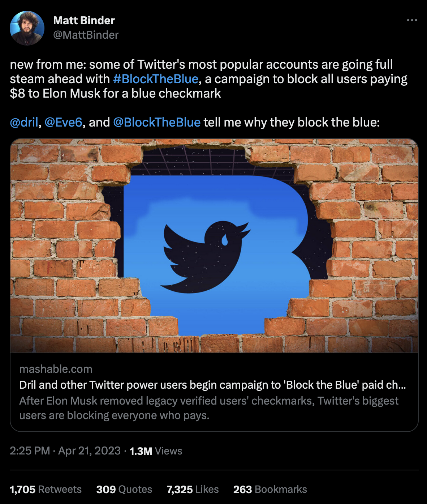Click the article headline about 'Block the Blue'

(x=212, y=385)
